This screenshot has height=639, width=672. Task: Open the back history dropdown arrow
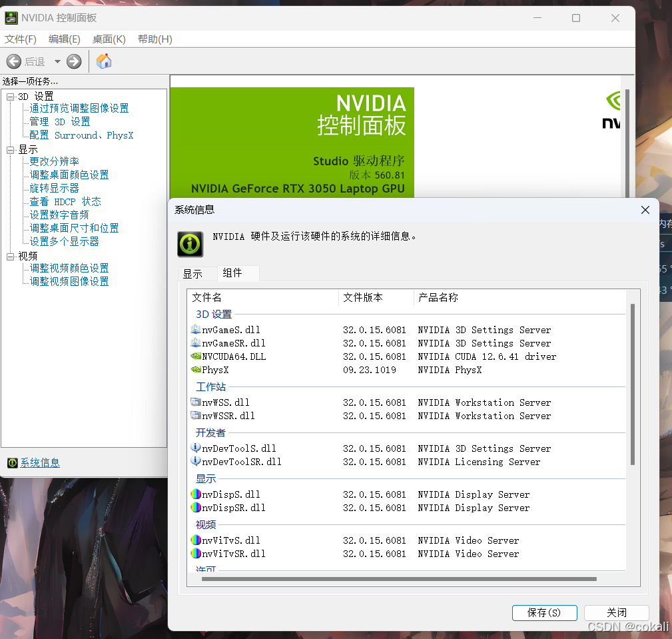coord(57,61)
